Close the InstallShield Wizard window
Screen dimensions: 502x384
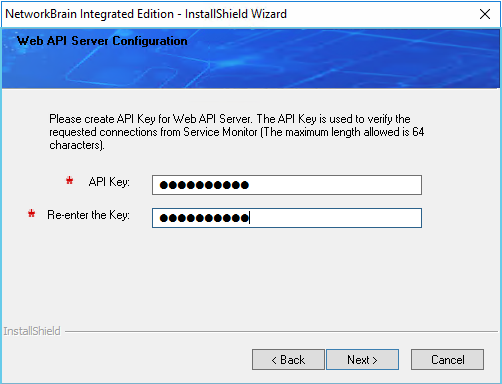485,14
